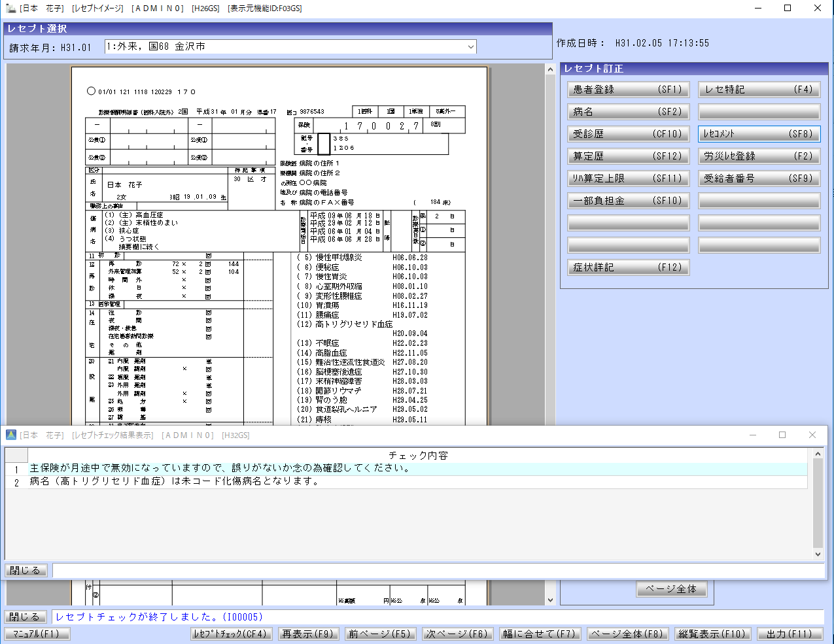834x644 pixels.
Task: Click the 症状詳記 (F12) button
Action: 628,267
